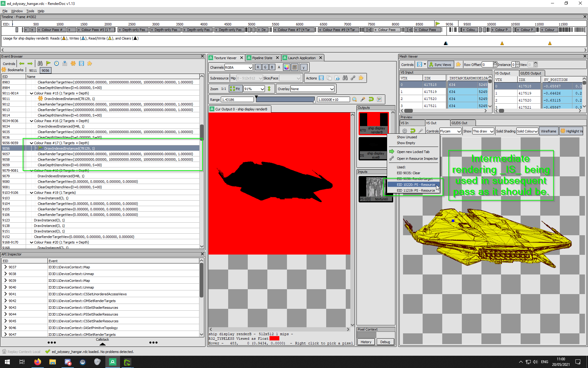Click the export save icon in Event Browser
Screen dimensions: 588x368
[x=81, y=63]
